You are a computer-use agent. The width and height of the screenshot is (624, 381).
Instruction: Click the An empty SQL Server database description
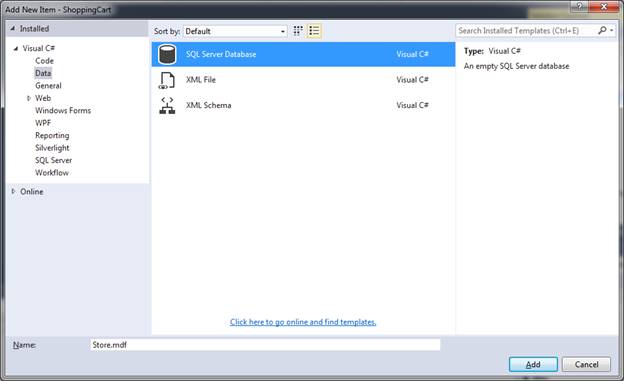pos(517,66)
